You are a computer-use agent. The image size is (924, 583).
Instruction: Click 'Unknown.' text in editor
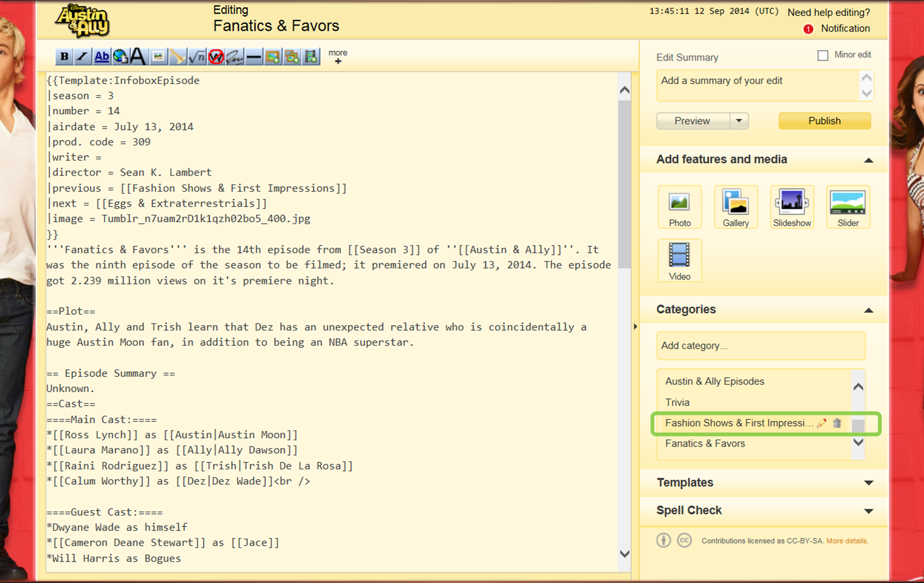point(71,389)
